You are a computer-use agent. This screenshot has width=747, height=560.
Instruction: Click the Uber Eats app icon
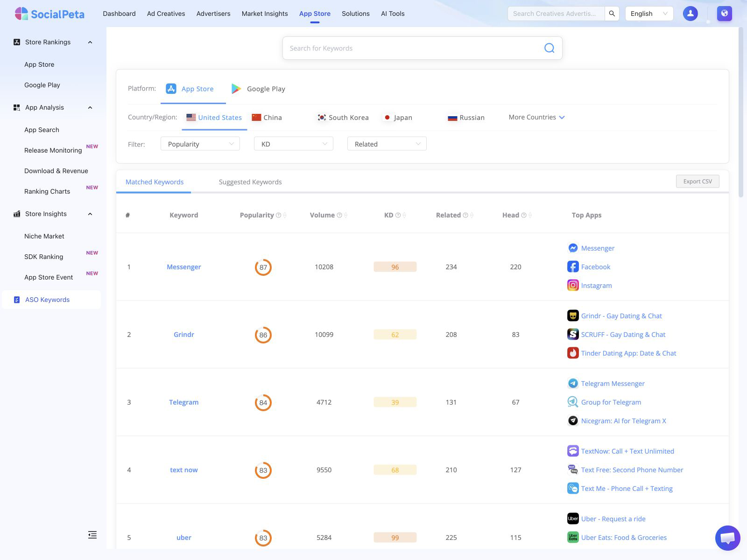tap(573, 538)
